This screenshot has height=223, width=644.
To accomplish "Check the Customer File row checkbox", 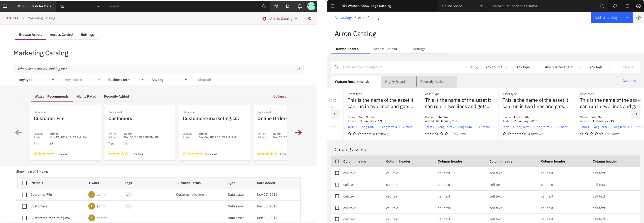I will point(25,195).
